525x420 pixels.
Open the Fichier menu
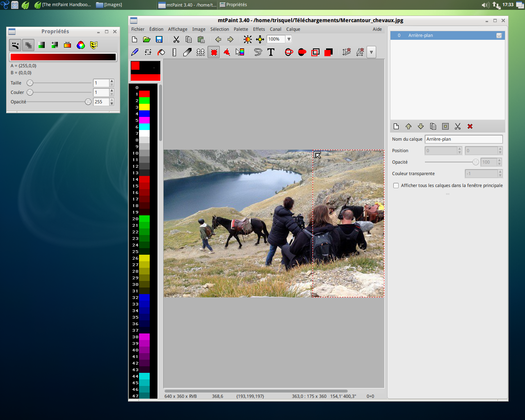tap(138, 29)
